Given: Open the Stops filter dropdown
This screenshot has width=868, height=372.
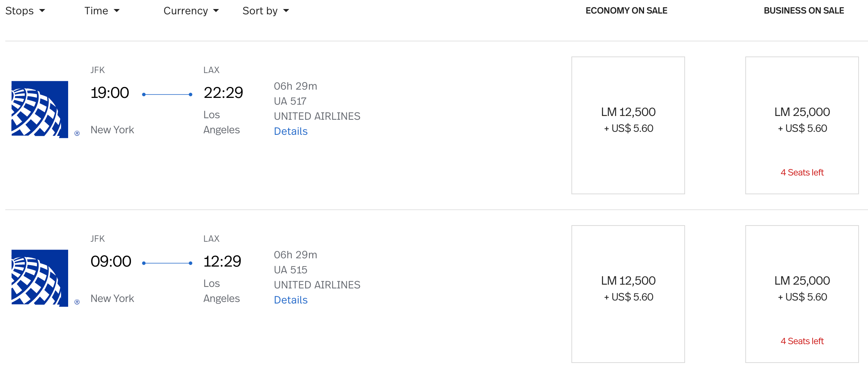Looking at the screenshot, I should (25, 11).
